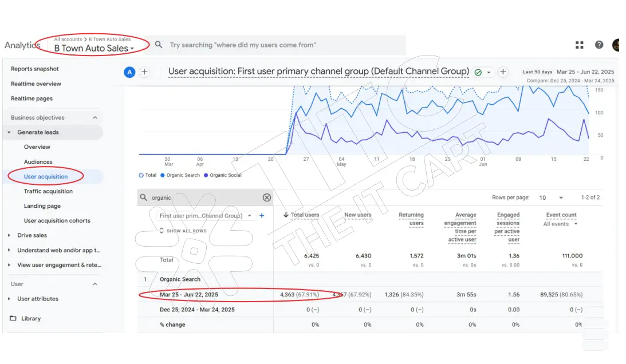Screen dimensions: 626x364
Task: Open Traffic acquisition report
Action: pos(48,191)
